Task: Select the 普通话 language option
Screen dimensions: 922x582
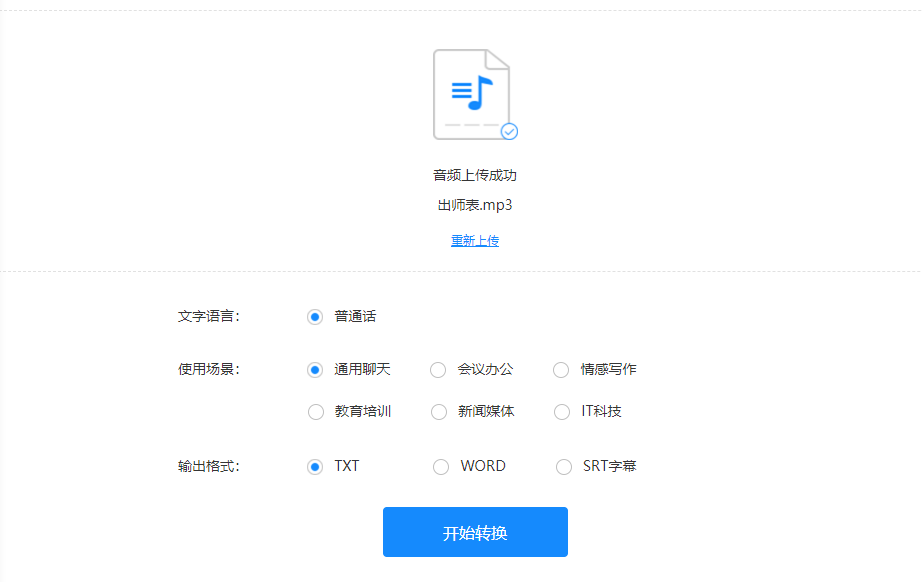Action: point(315,315)
